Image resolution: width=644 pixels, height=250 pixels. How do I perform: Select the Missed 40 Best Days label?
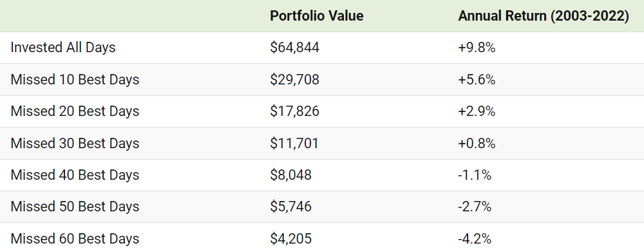75,175
